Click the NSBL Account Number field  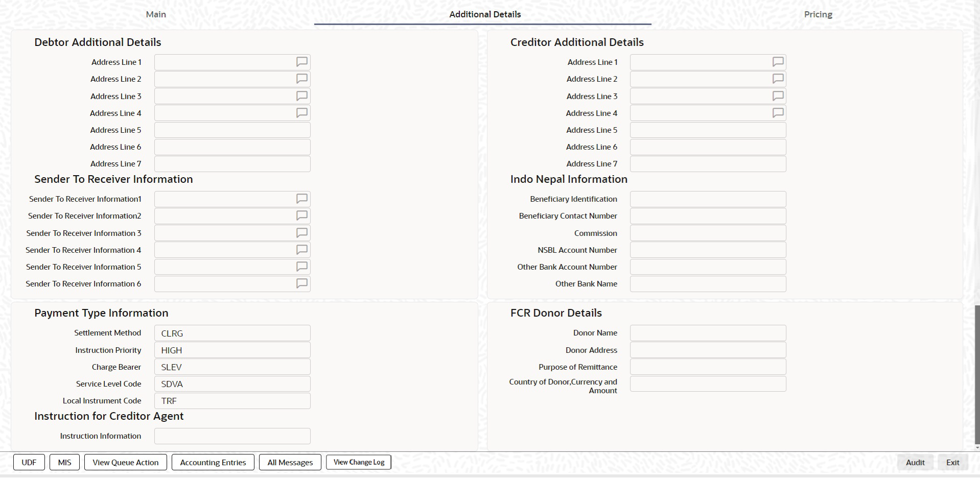click(708, 250)
